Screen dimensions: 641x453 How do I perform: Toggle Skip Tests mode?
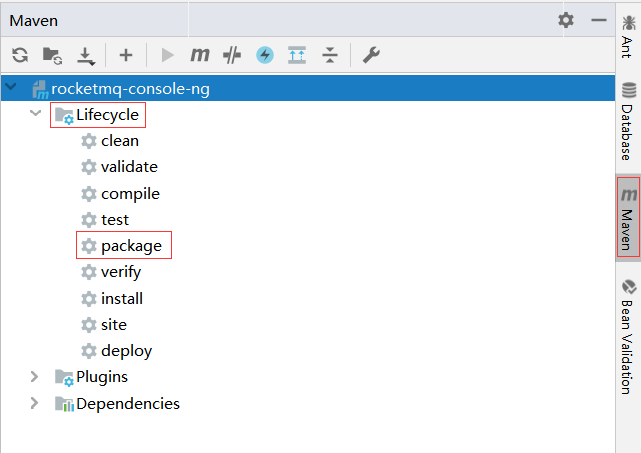tap(232, 55)
